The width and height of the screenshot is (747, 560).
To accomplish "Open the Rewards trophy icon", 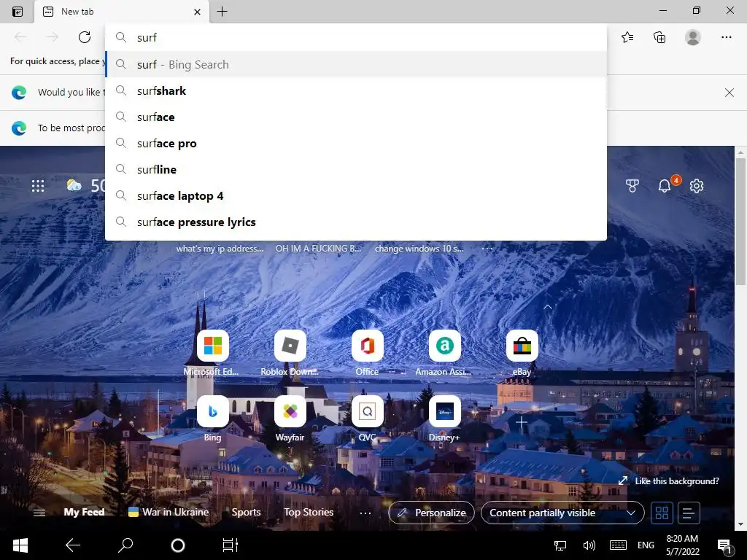I will click(x=632, y=186).
